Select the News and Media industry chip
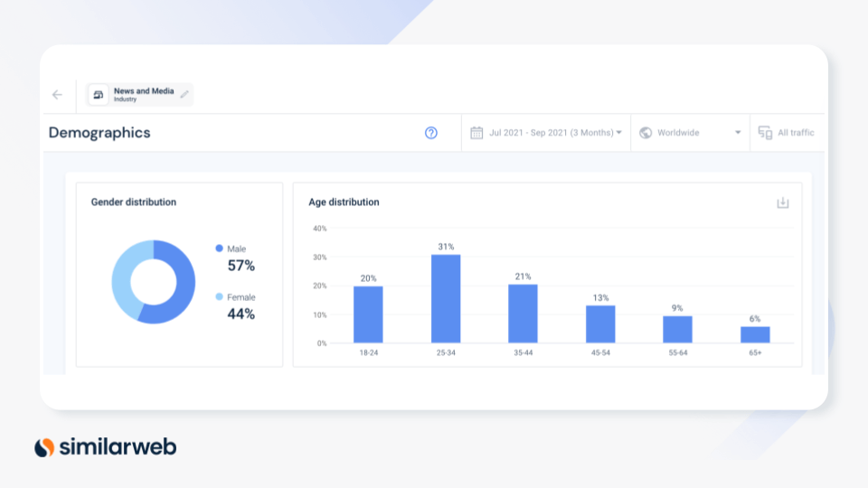 [139, 95]
